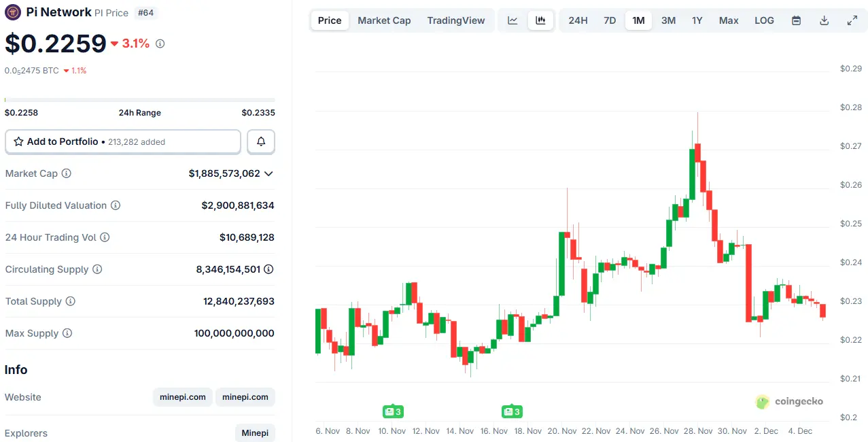
Task: Open the minepi.com website link
Action: click(x=182, y=397)
